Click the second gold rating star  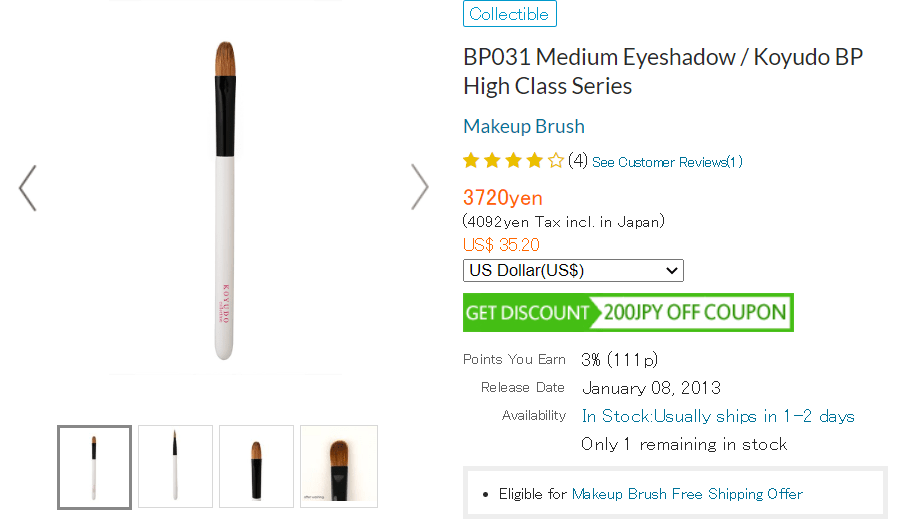[493, 161]
